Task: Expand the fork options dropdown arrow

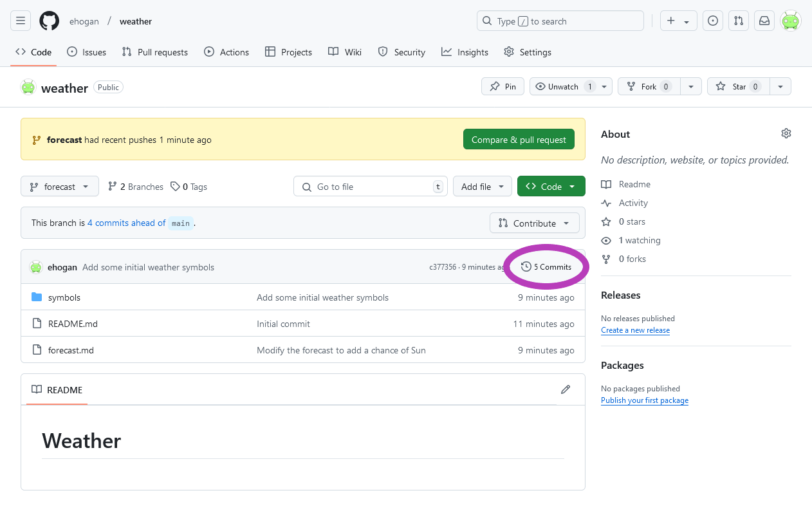Action: (x=691, y=86)
